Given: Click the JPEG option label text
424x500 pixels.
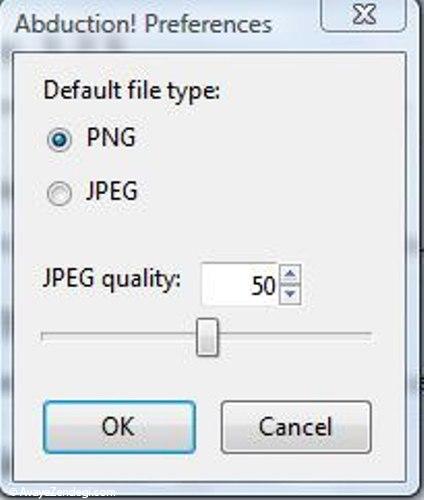Looking at the screenshot, I should 111,191.
